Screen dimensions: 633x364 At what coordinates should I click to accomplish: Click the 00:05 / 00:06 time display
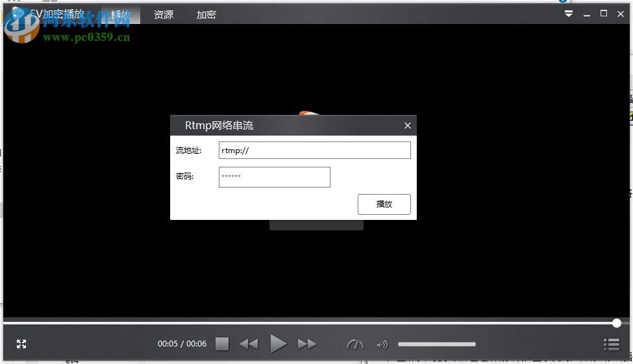tap(182, 344)
